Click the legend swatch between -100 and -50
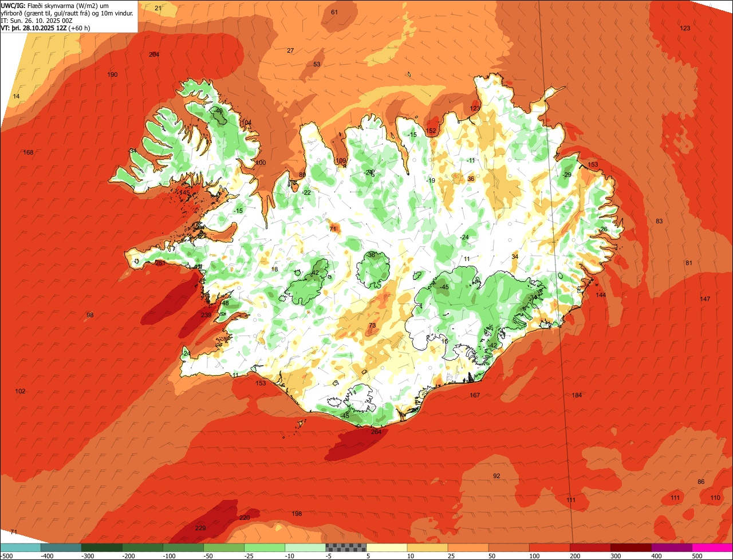The image size is (733, 560). 183,548
